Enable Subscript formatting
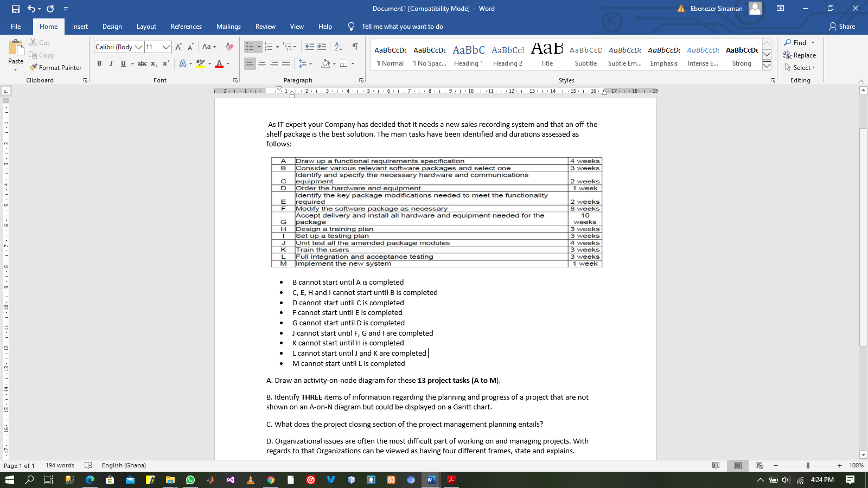 155,63
